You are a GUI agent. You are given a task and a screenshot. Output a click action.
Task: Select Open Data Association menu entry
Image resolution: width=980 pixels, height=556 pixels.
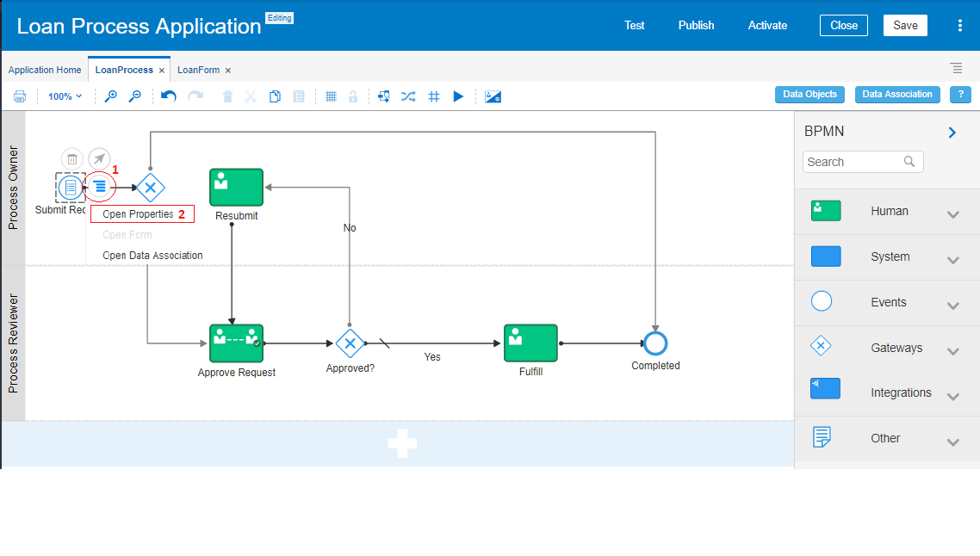152,256
